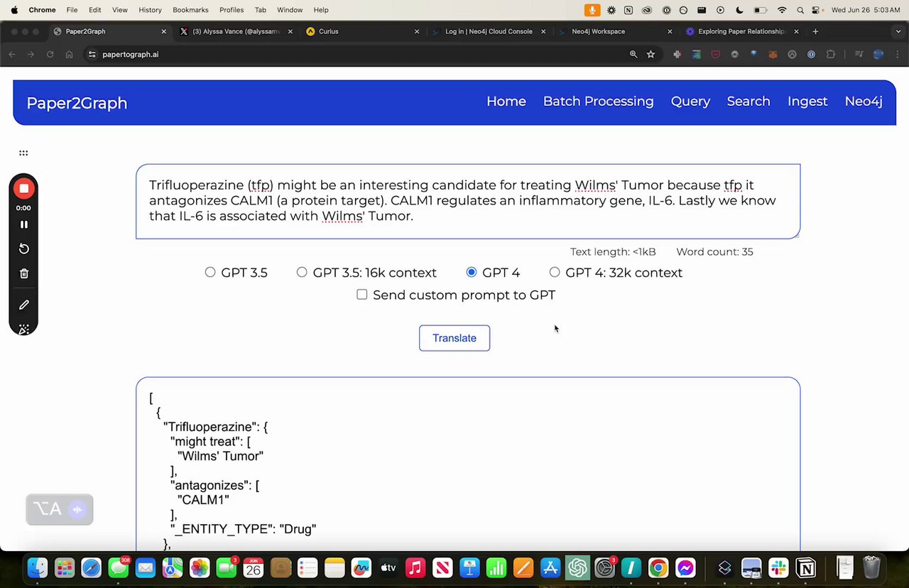Switch to the Alyssa Vance X tab
Viewport: 909px width, 588px height.
(235, 31)
